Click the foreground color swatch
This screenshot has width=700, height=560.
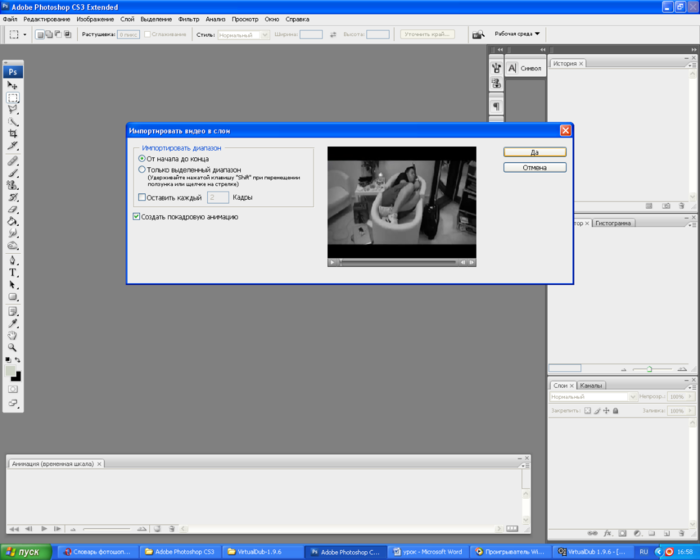(10, 371)
